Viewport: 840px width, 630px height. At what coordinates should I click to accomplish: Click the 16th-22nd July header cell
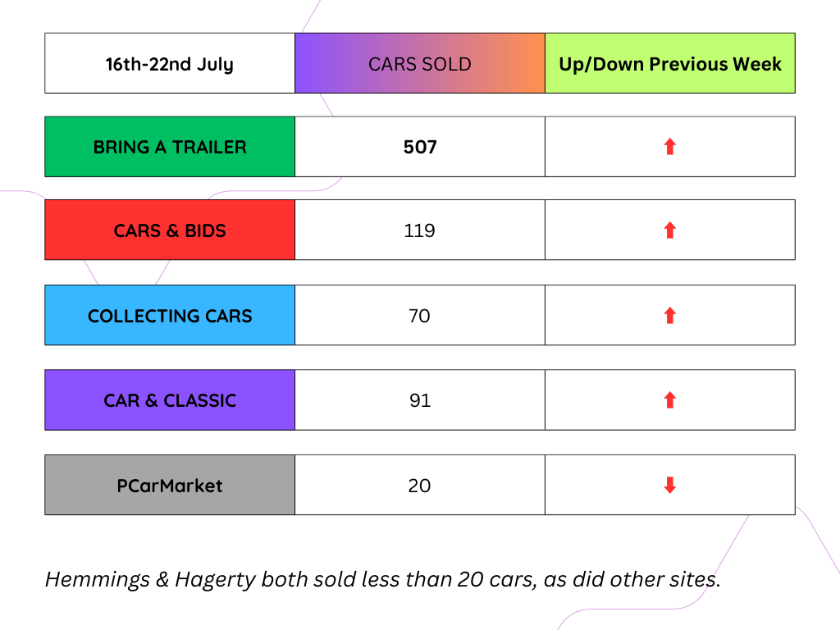click(x=170, y=63)
